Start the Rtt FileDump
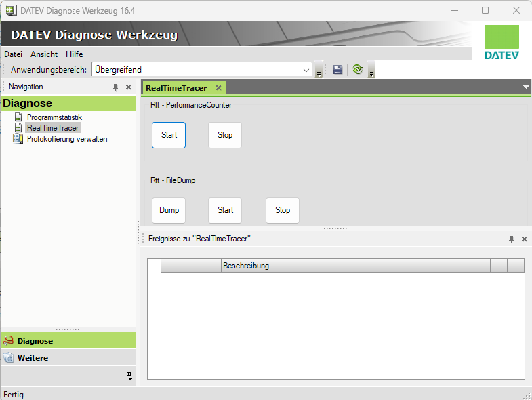This screenshot has height=400, width=532. (x=225, y=211)
